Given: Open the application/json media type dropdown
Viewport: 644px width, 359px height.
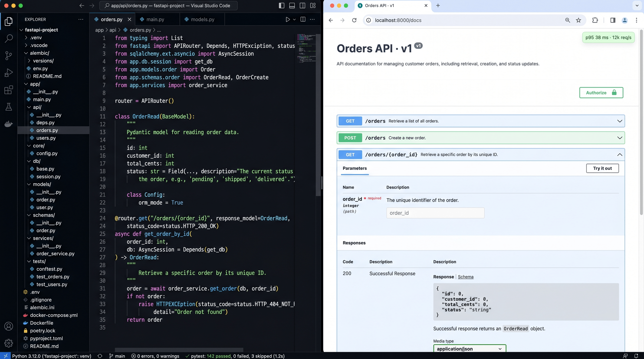Looking at the screenshot, I should pyautogui.click(x=469, y=348).
